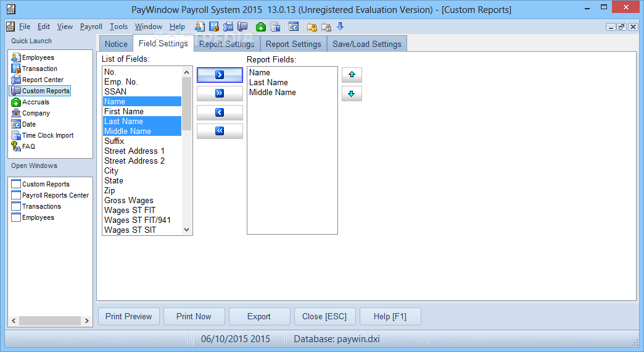Select 'Street Address 1' in List of Fields

pyautogui.click(x=142, y=151)
